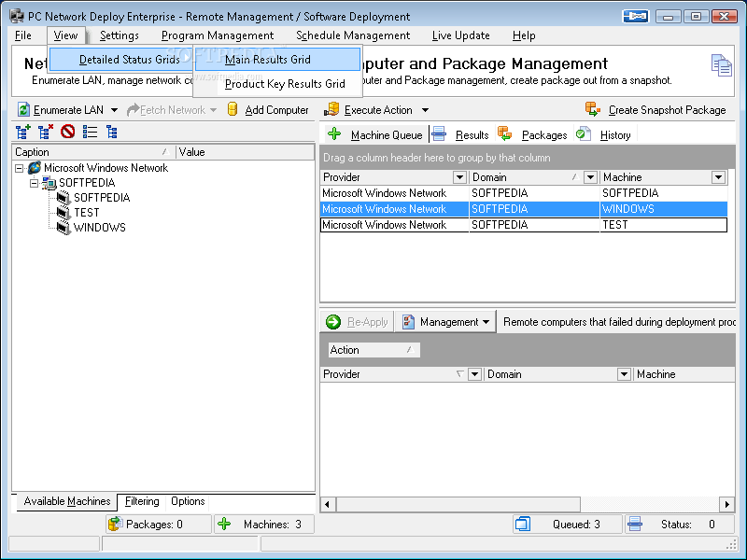Click the list view icon
This screenshot has width=747, height=560.
(90, 132)
